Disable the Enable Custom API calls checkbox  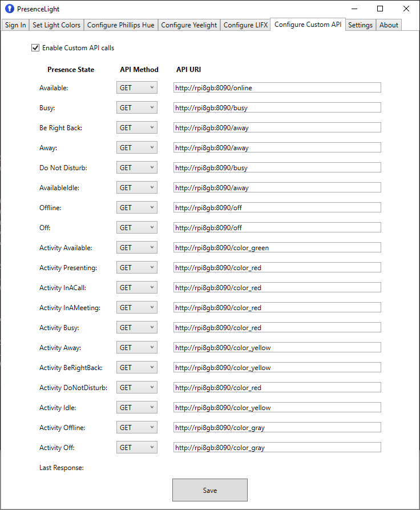tap(35, 48)
